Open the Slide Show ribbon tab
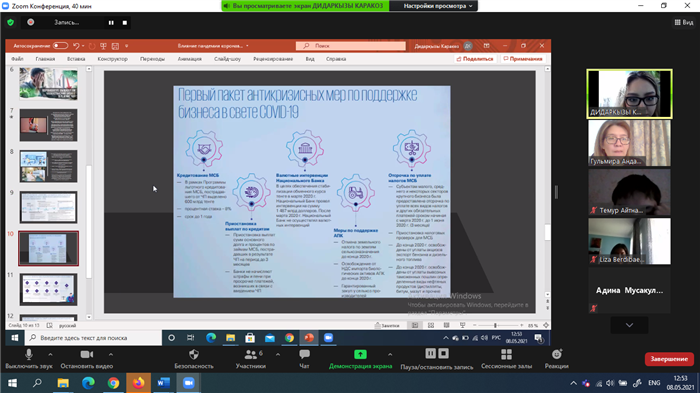 click(x=227, y=59)
